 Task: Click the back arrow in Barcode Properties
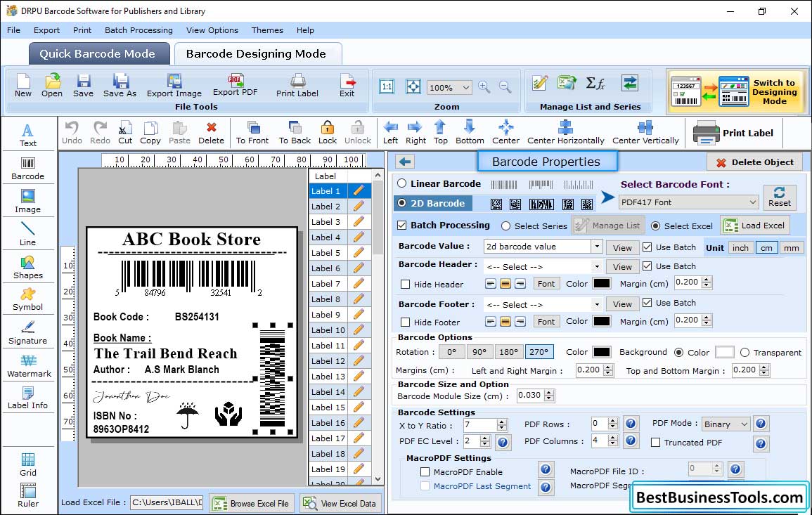405,162
